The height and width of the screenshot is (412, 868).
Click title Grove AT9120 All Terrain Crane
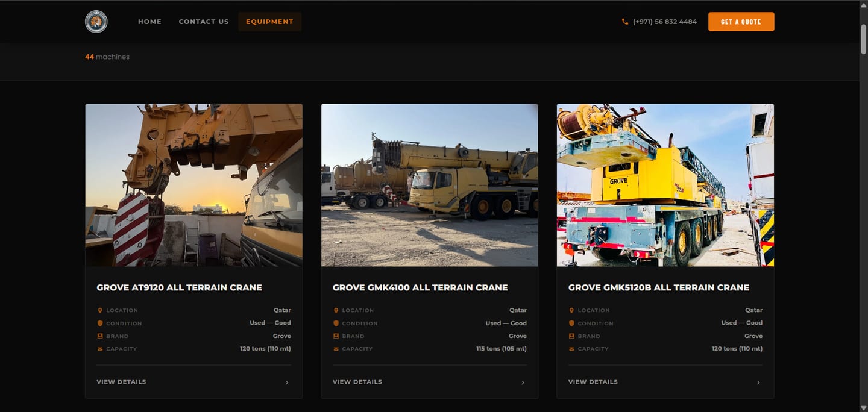(179, 287)
